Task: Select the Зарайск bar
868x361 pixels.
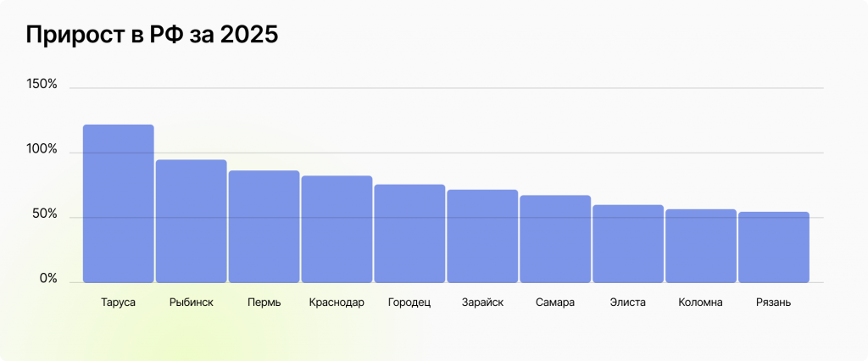Action: 483,236
